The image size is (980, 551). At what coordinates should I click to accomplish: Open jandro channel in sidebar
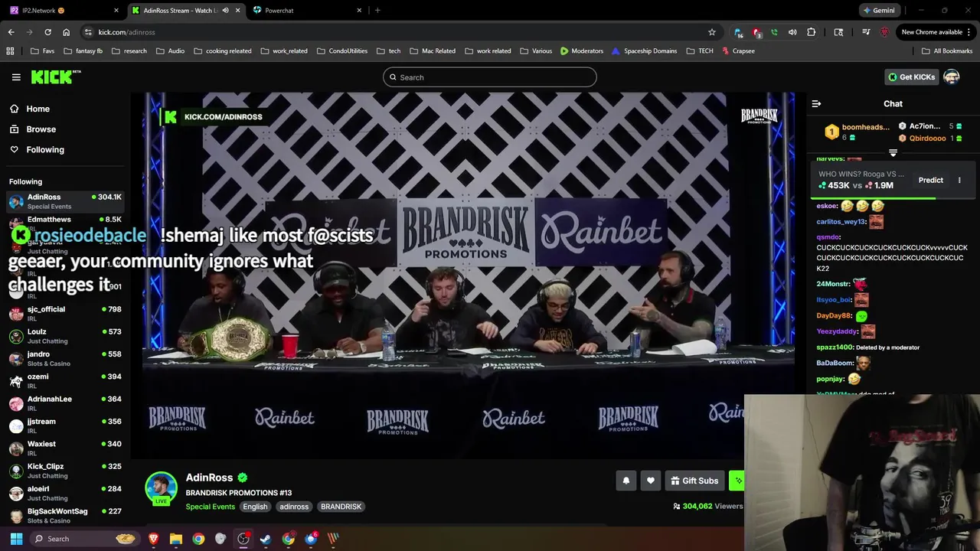point(65,358)
